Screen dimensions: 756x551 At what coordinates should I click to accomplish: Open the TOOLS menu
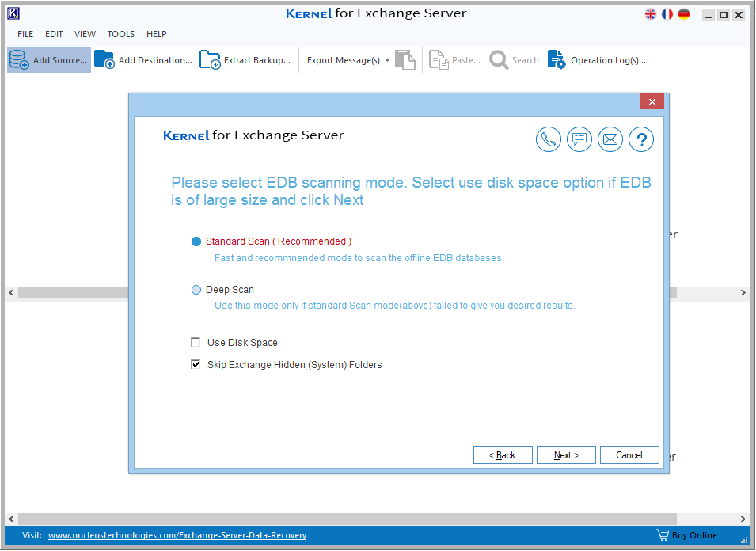[x=120, y=34]
